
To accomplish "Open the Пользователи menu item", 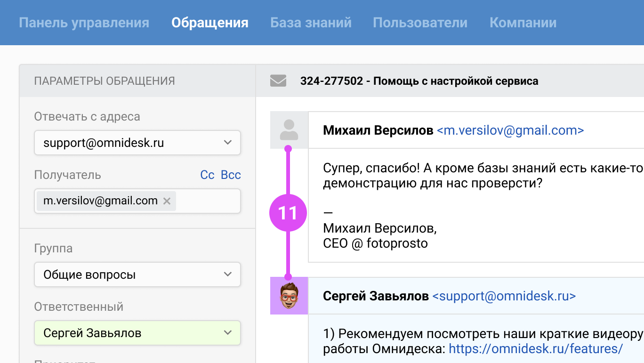I will click(420, 23).
